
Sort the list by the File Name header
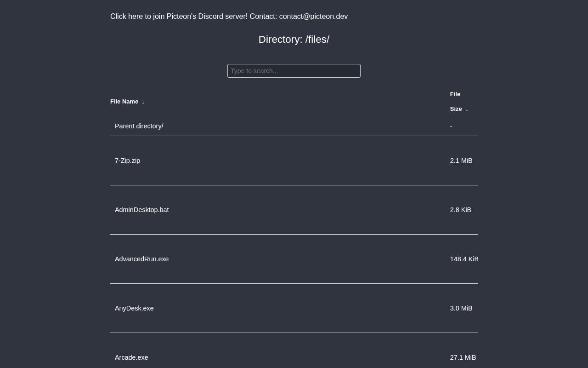click(124, 102)
